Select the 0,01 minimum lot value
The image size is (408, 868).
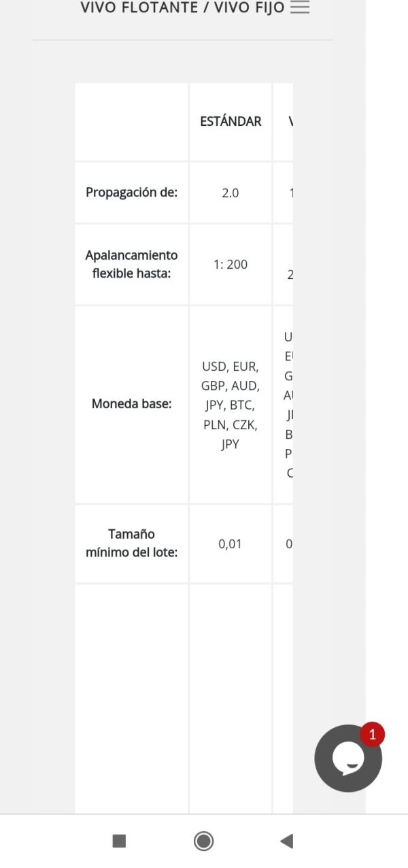231,544
